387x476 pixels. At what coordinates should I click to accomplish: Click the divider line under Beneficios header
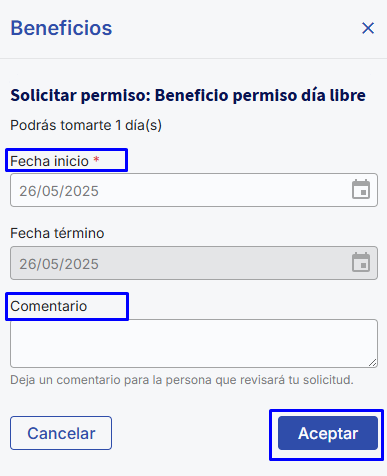coord(193,59)
